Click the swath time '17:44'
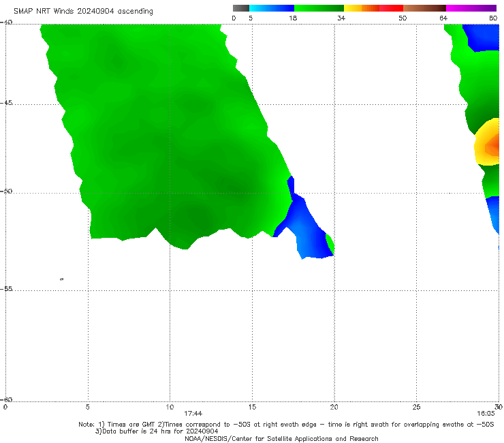This screenshot has height=443, width=504. point(193,414)
